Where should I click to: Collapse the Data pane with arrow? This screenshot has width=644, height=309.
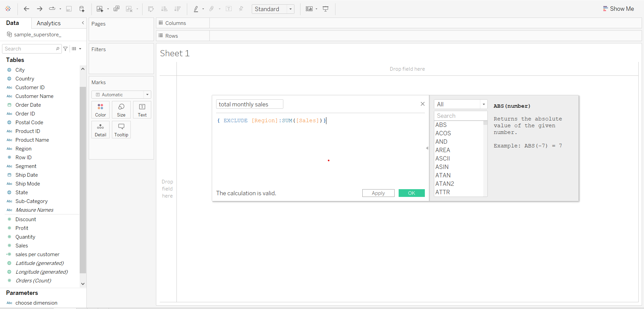pos(83,23)
